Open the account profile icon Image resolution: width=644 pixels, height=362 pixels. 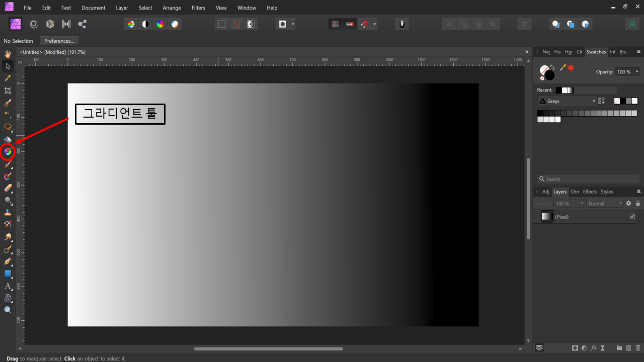(632, 24)
